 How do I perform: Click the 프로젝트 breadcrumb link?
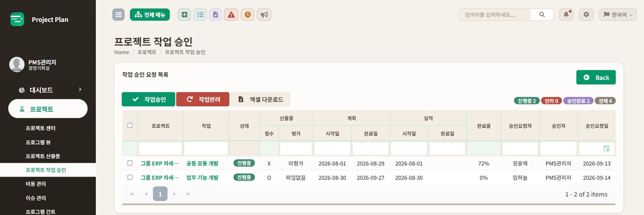[147, 52]
